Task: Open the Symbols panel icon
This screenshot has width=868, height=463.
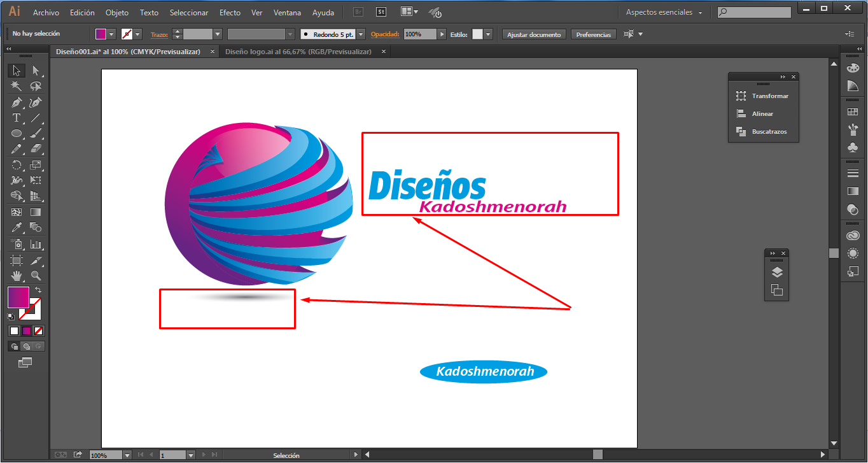Action: tap(853, 148)
